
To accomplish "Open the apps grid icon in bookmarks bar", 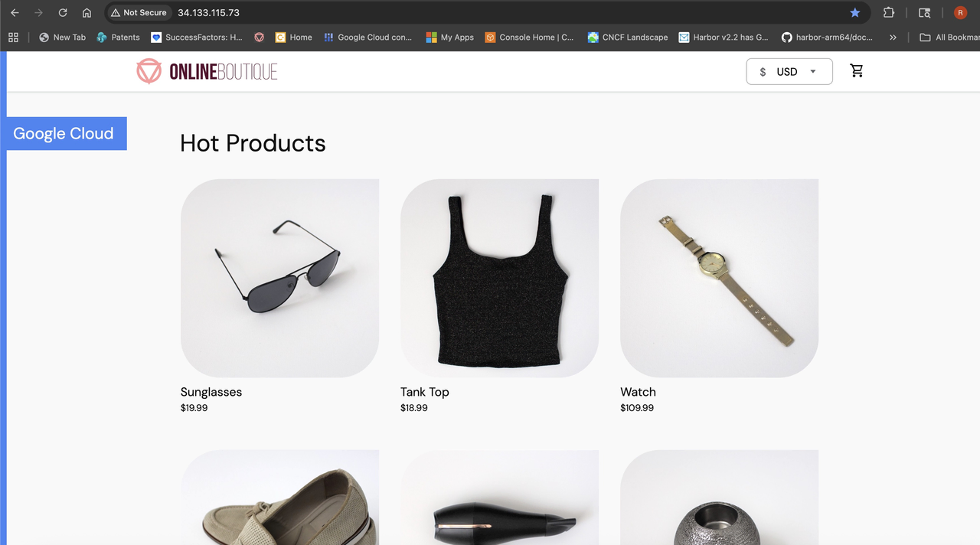I will click(13, 37).
